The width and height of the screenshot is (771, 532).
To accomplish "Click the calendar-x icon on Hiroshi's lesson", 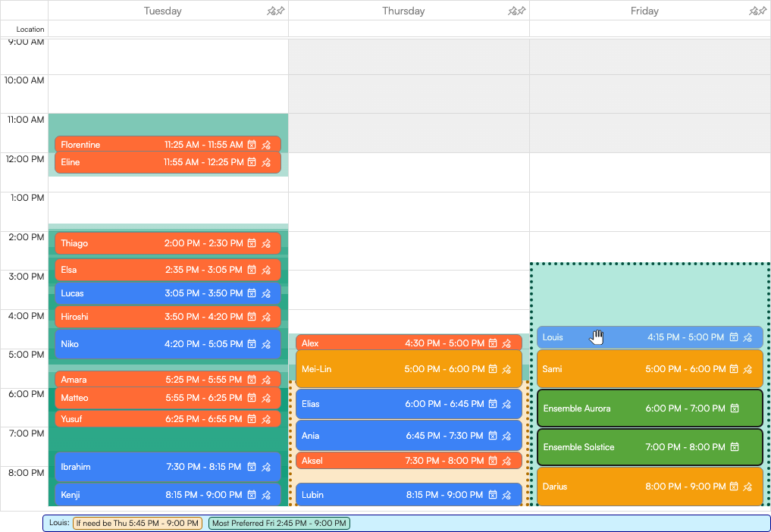I will coord(252,317).
